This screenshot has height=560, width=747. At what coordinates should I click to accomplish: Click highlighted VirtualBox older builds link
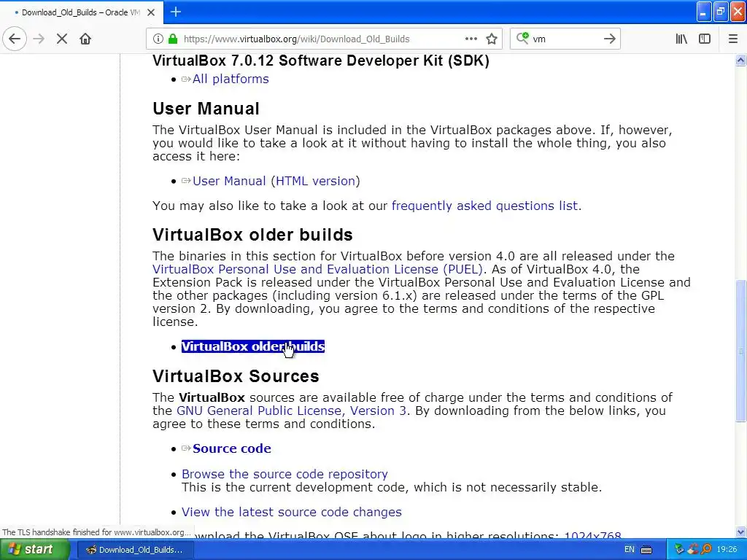click(253, 346)
